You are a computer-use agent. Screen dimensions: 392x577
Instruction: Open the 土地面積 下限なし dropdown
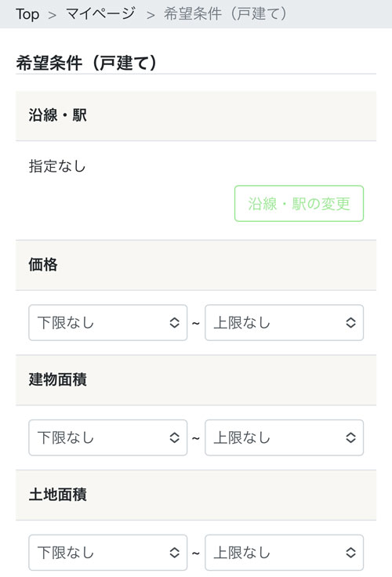pyautogui.click(x=108, y=553)
